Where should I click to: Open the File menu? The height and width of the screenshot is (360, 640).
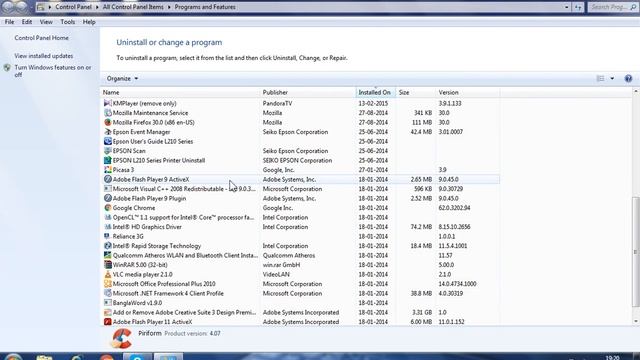pyautogui.click(x=9, y=22)
